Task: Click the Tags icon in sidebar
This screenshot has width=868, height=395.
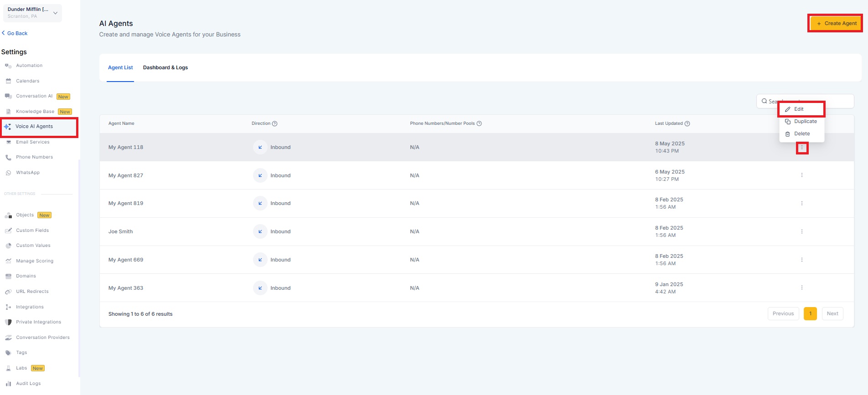Action: (x=8, y=353)
